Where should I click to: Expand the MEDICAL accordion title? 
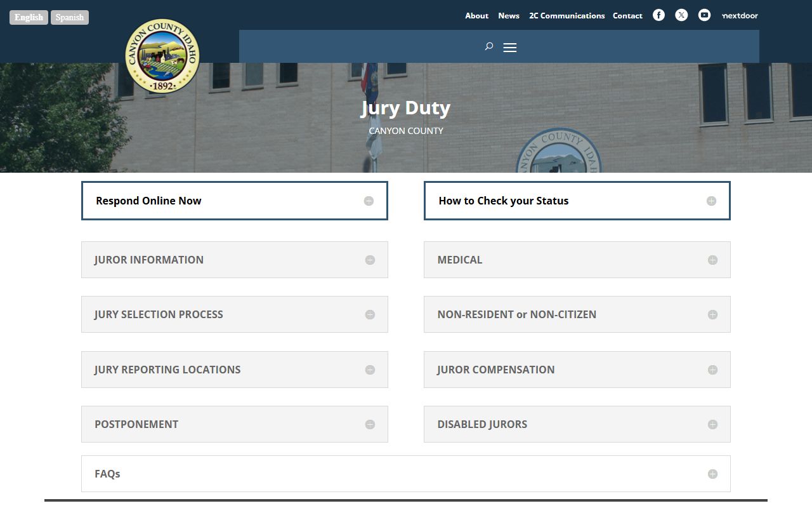pyautogui.click(x=460, y=260)
